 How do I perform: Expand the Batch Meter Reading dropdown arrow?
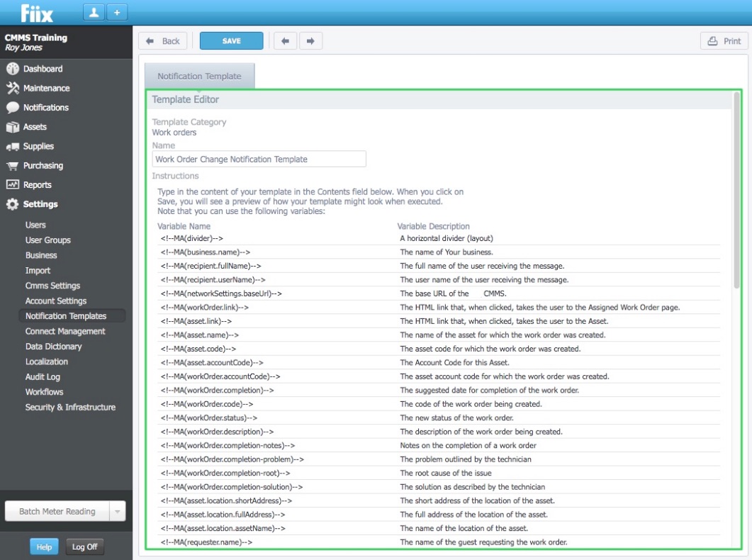118,511
